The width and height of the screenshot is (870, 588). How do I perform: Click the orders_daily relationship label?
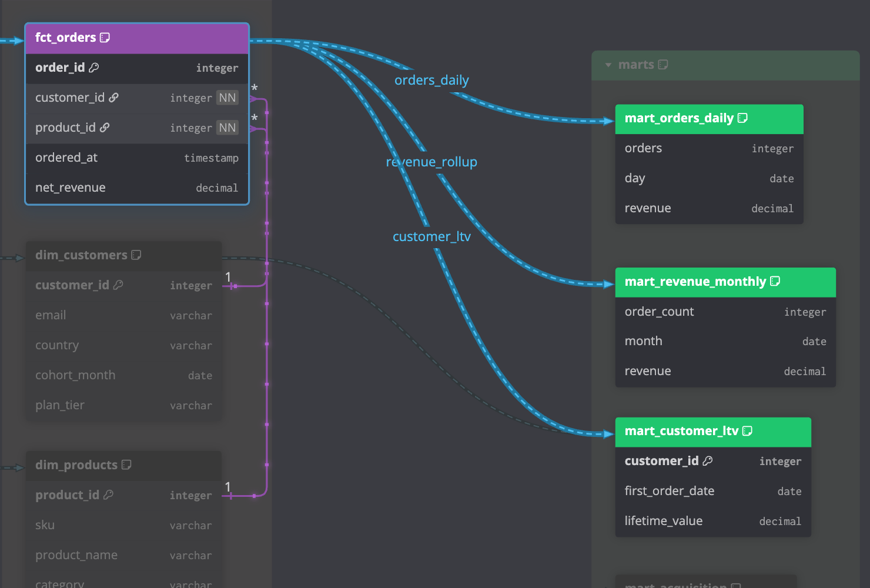431,80
